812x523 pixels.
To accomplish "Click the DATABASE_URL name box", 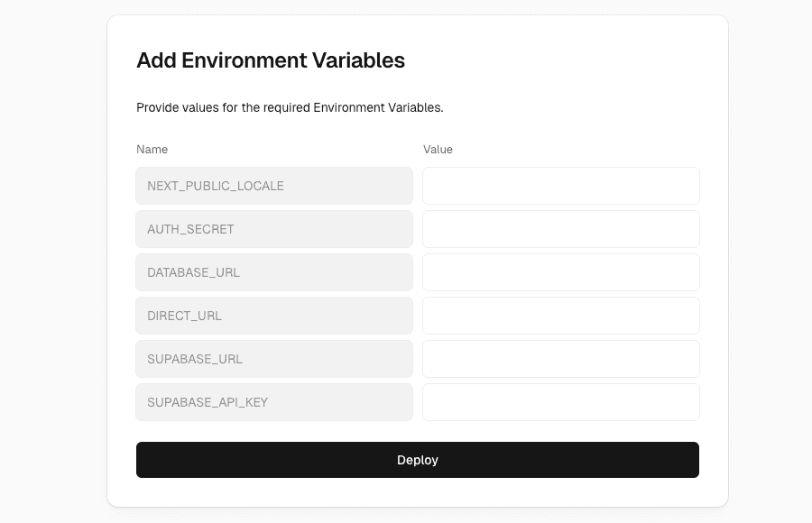I will coord(274,272).
